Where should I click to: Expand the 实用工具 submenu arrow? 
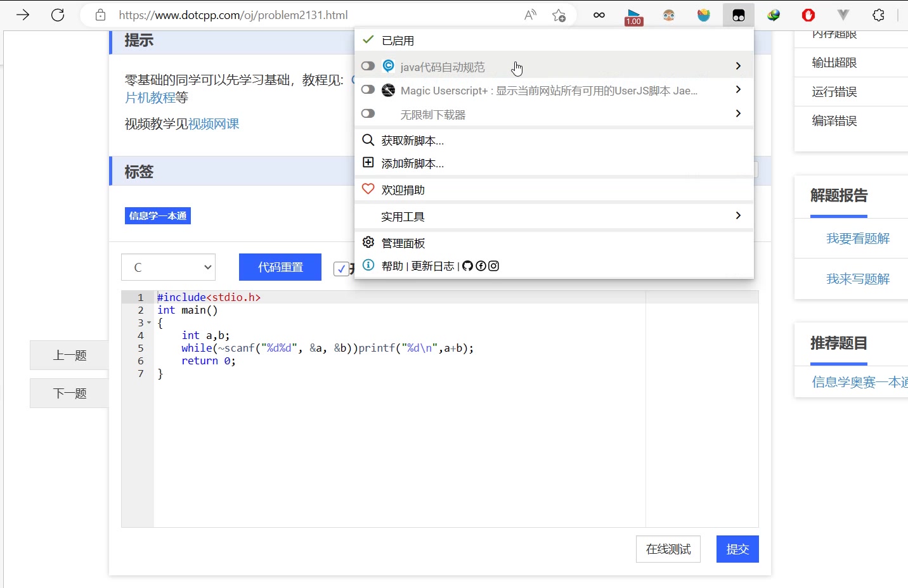738,216
